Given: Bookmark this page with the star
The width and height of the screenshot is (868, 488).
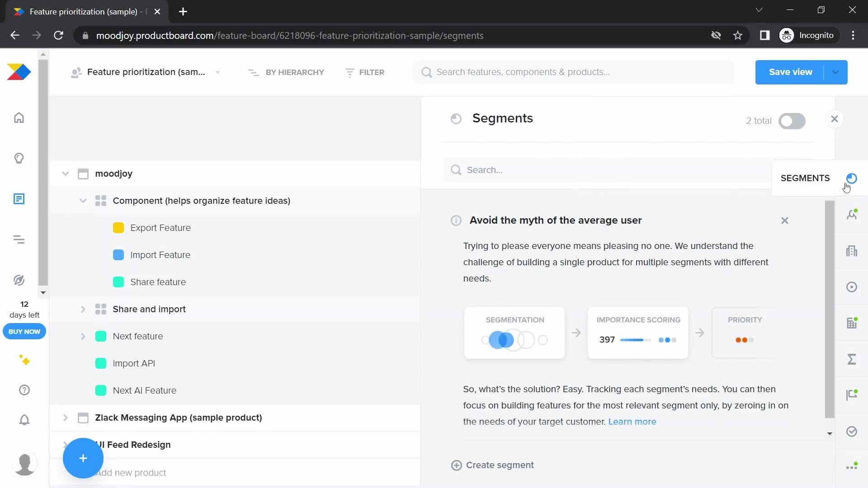Looking at the screenshot, I should (738, 35).
